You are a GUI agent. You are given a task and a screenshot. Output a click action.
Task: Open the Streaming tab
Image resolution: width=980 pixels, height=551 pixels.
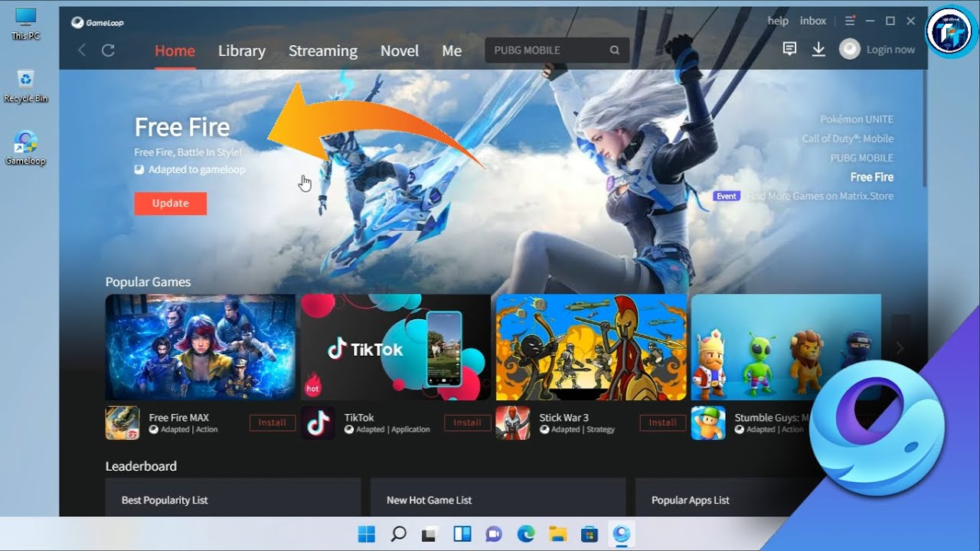[x=322, y=51]
